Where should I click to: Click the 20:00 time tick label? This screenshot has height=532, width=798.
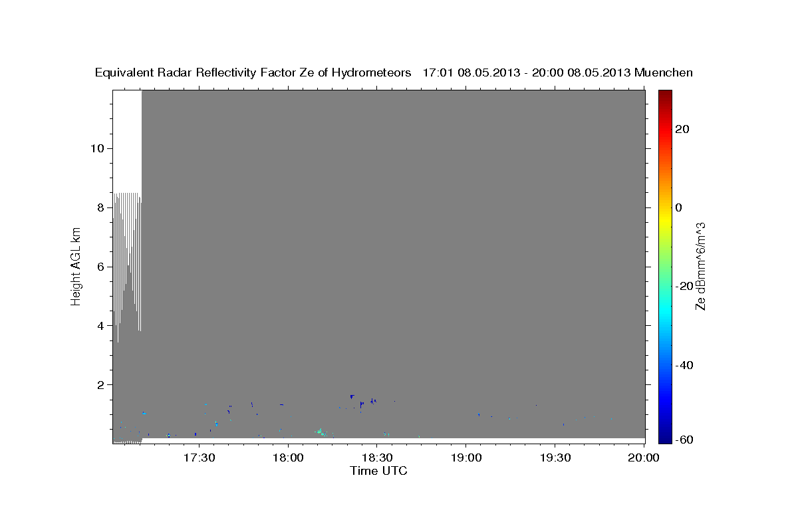(644, 458)
